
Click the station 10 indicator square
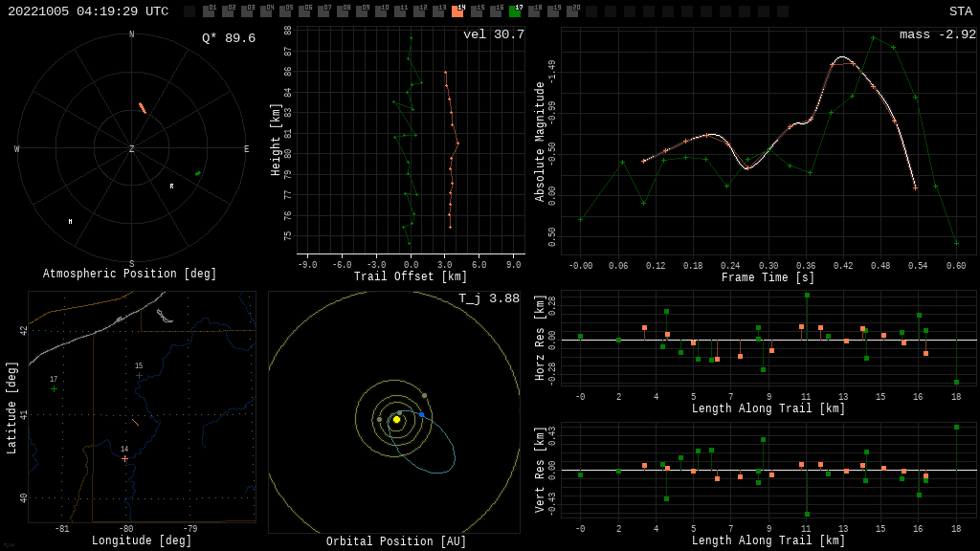(381, 11)
